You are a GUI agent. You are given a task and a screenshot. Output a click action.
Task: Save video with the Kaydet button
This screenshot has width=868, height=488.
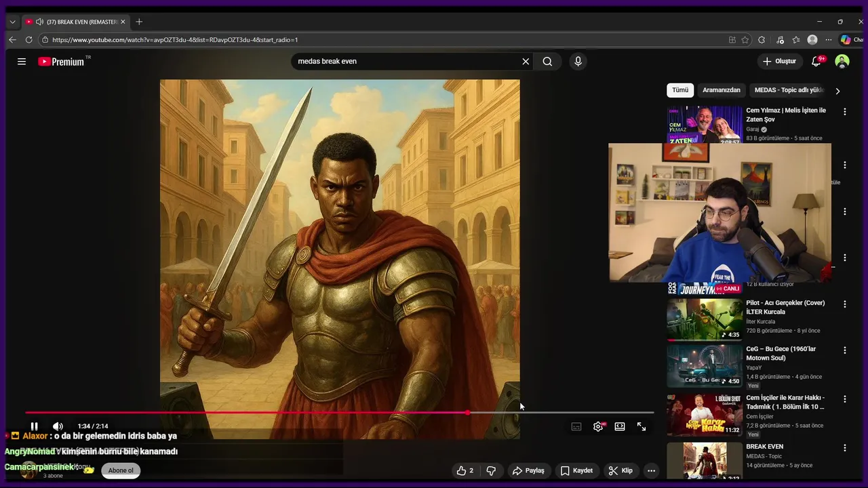tap(576, 470)
